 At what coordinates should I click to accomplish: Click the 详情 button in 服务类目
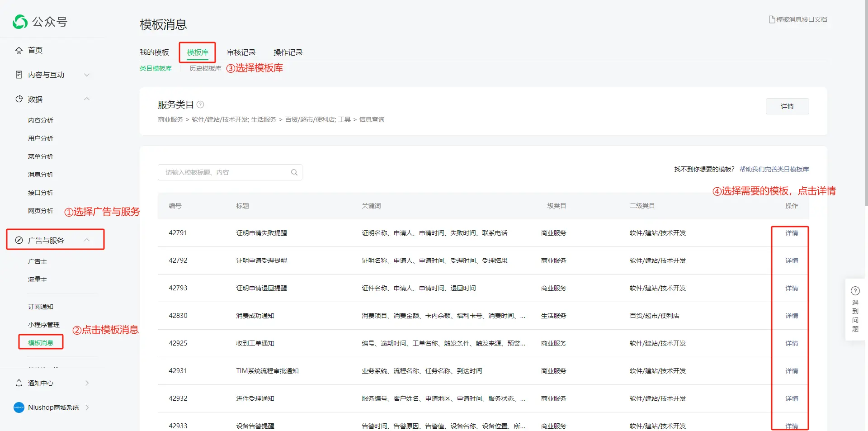pos(787,106)
